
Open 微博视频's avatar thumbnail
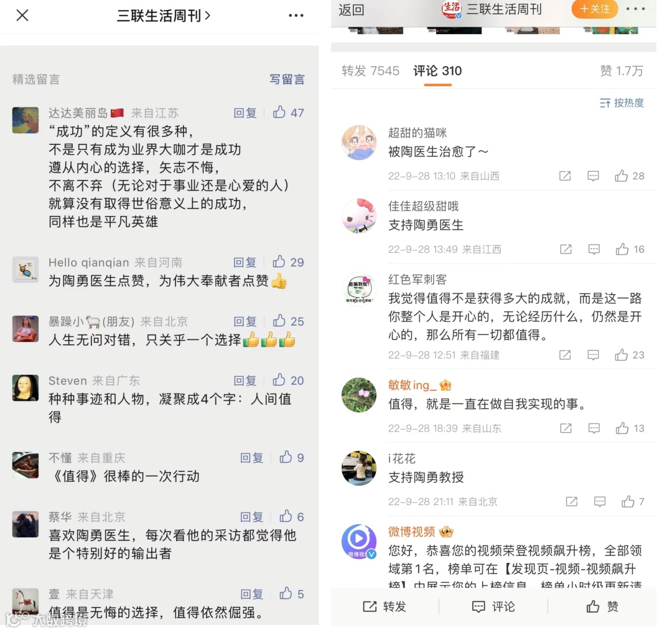(359, 541)
